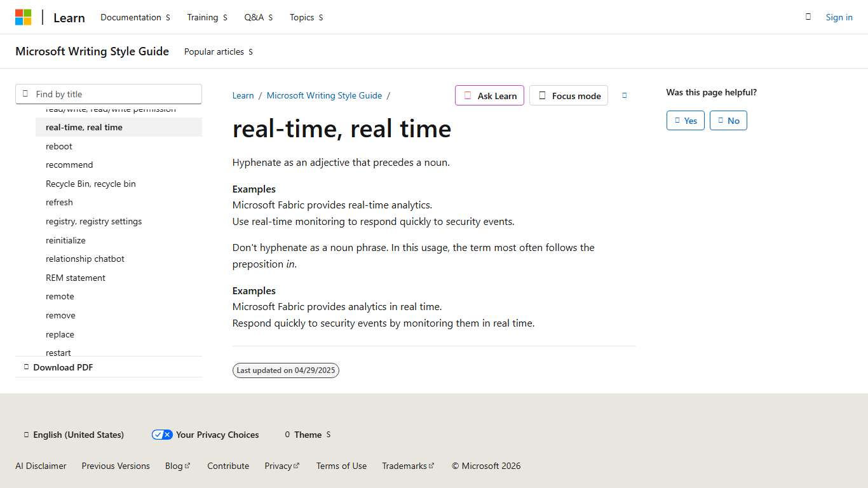
Task: Mark the page helpful with Yes
Action: point(685,120)
